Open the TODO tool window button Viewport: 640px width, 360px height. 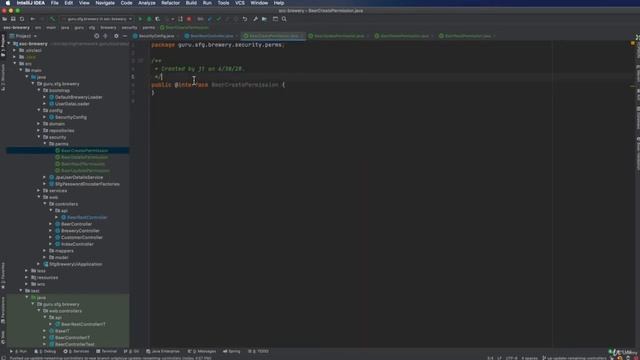click(x=258, y=351)
